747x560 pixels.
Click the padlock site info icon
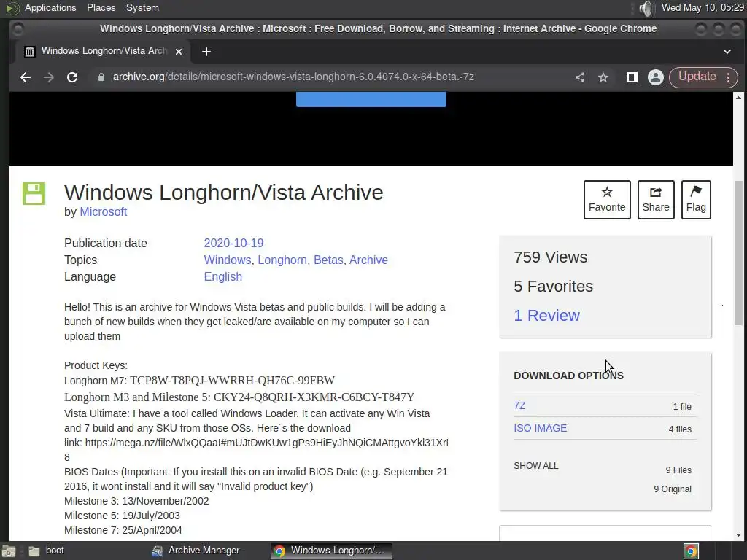[101, 77]
